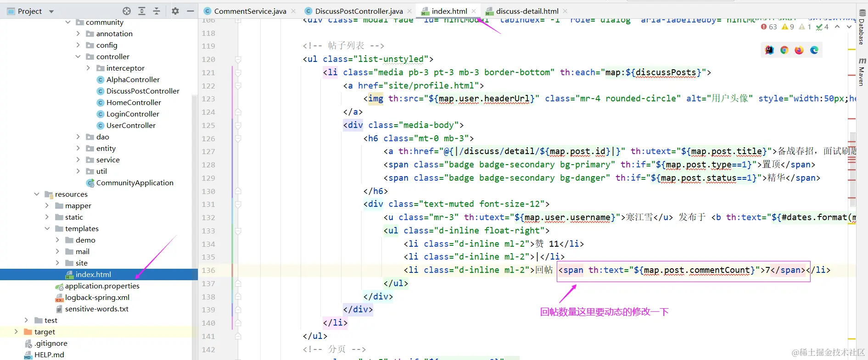Open page preview in Firefox
The width and height of the screenshot is (868, 360).
[799, 50]
